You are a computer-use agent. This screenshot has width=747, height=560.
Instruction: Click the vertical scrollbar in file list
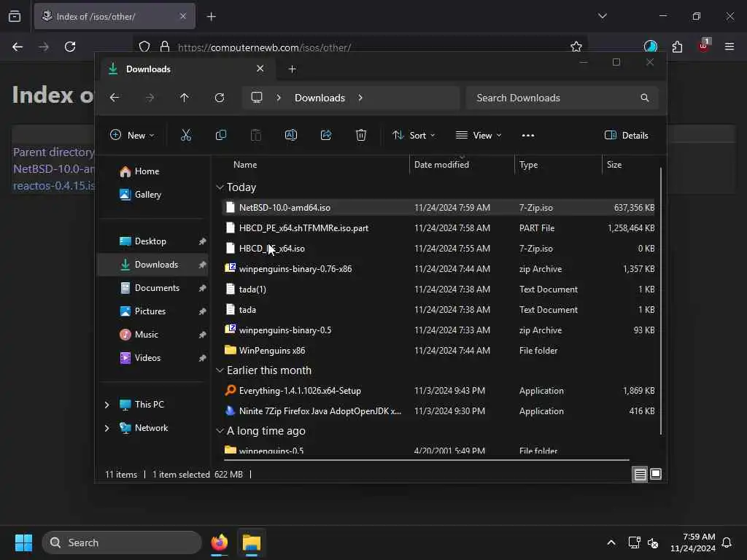[x=661, y=301]
